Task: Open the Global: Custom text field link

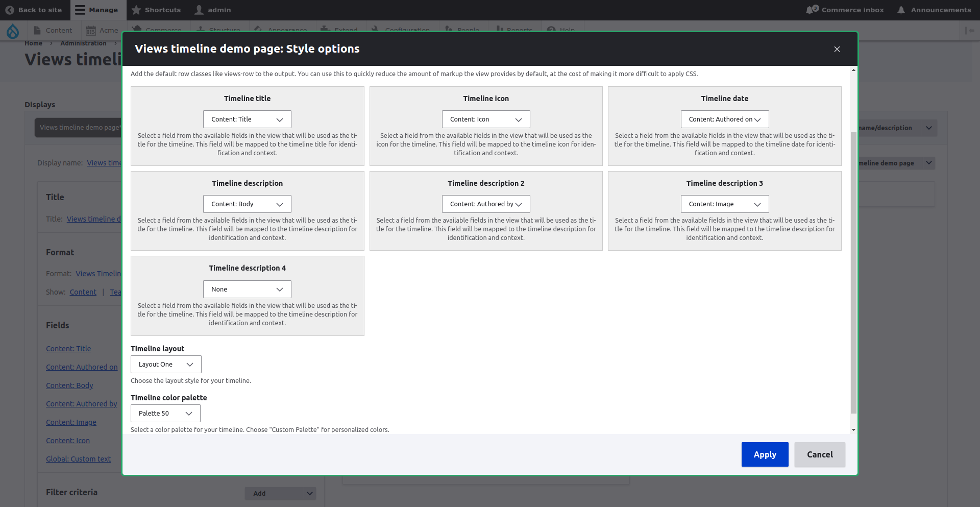Action: coord(78,459)
